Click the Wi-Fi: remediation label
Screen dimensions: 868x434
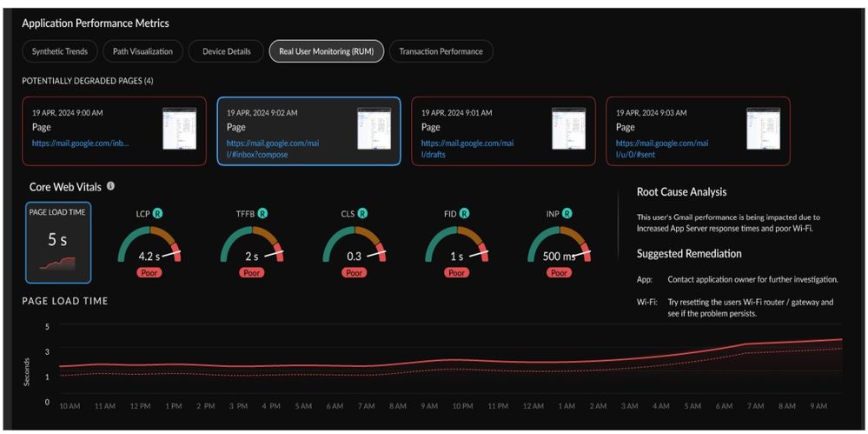(646, 302)
